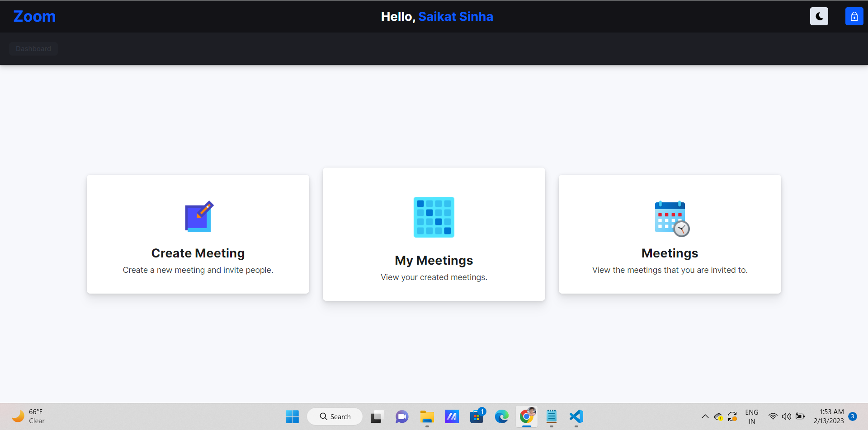This screenshot has width=868, height=430.
Task: Click 'Create a new meeting and invite people.'
Action: click(198, 270)
